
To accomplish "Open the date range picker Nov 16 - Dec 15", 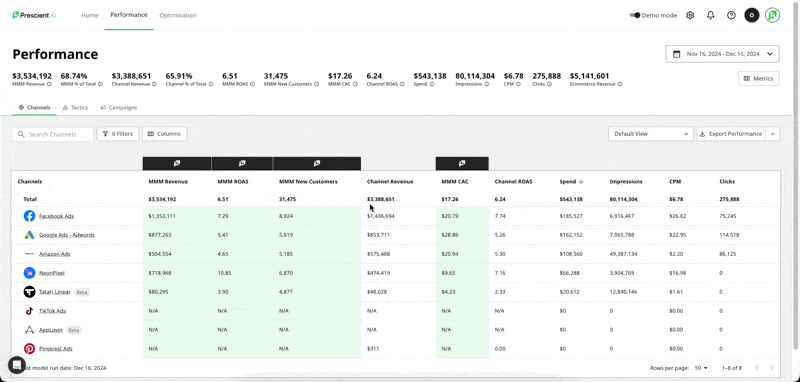I will pos(722,54).
